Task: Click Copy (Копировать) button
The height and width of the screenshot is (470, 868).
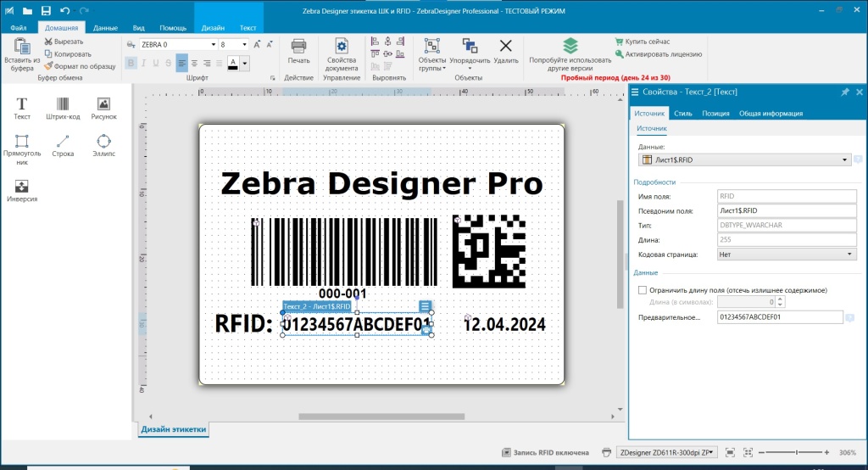Action: point(68,53)
